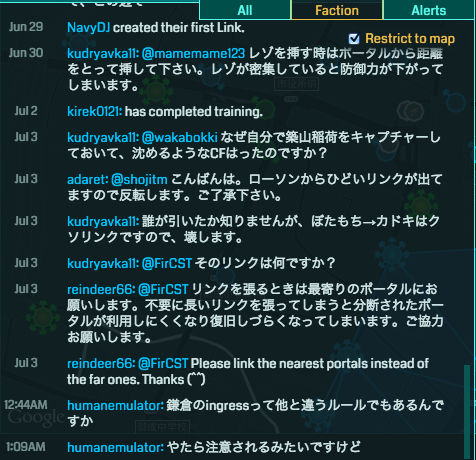476x460 pixels.
Task: Open the Alerts tab
Action: (x=429, y=10)
